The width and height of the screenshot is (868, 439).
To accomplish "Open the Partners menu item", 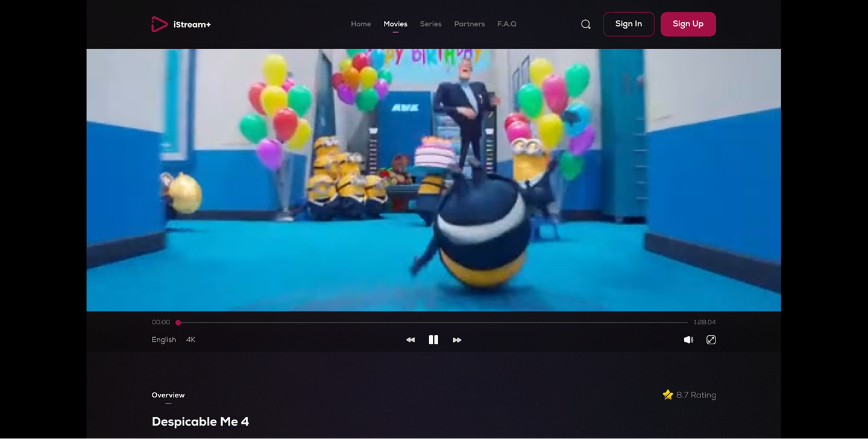I will coord(470,24).
